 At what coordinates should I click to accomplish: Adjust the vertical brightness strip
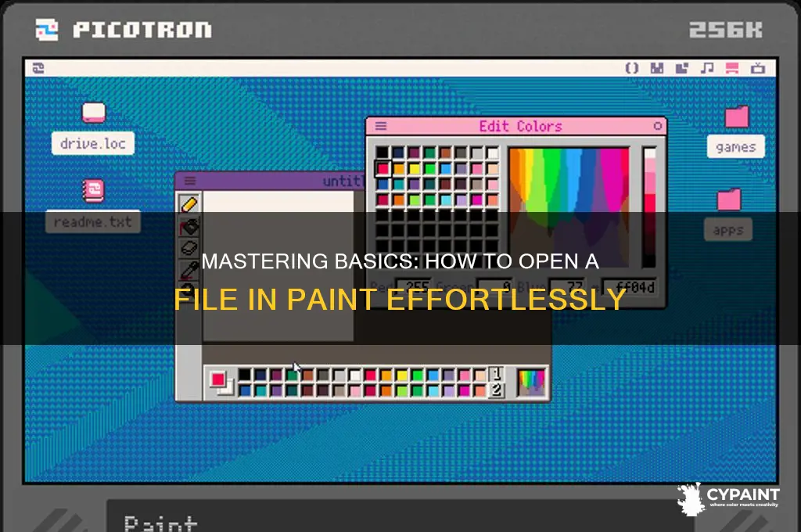click(649, 207)
